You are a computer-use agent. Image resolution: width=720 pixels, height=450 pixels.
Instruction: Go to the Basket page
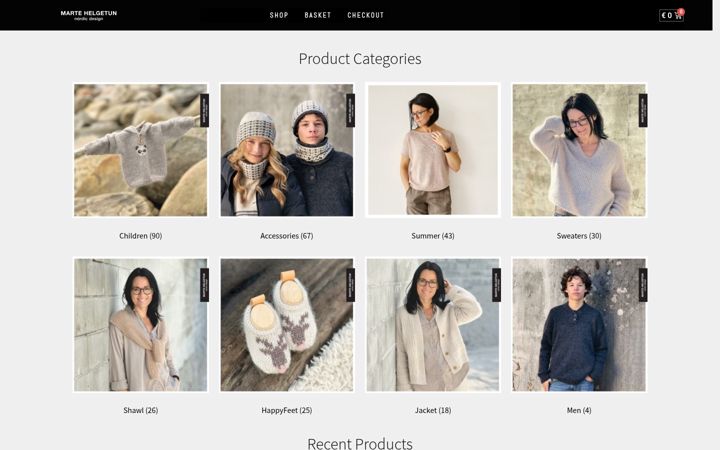point(317,15)
